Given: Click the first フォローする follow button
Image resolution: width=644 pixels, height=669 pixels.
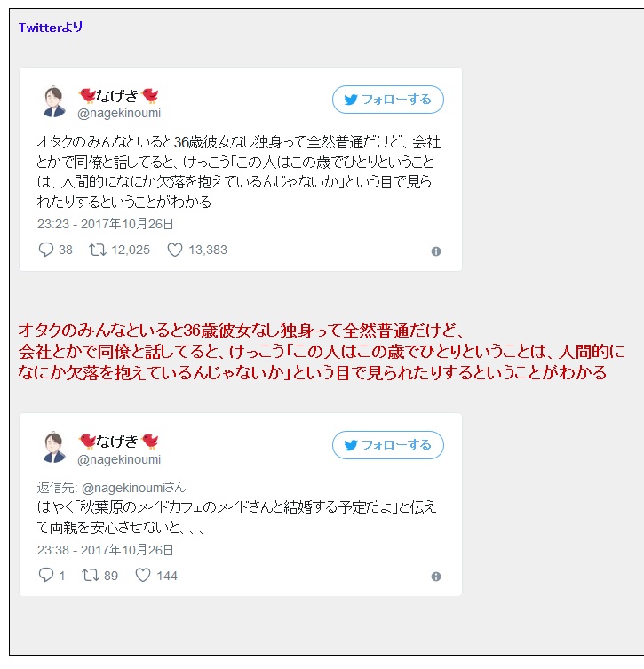Looking at the screenshot, I should [x=387, y=100].
